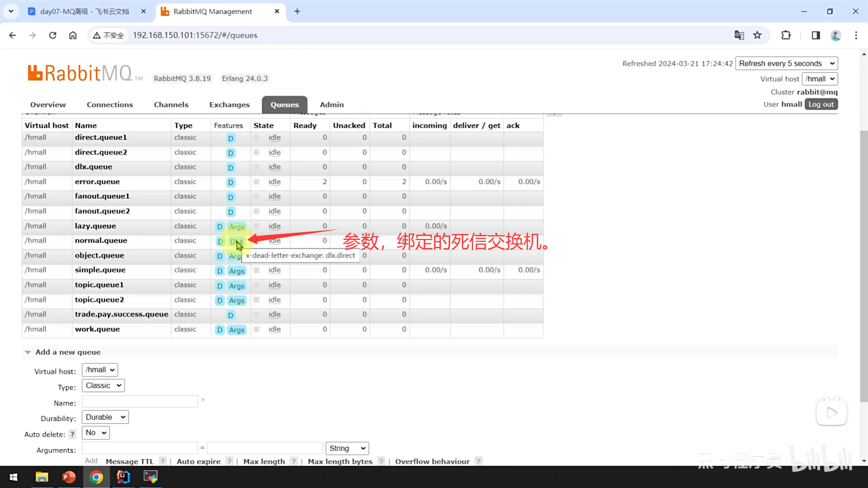Click the Auto delete help question mark
The width and height of the screenshot is (868, 488).
coord(72,434)
